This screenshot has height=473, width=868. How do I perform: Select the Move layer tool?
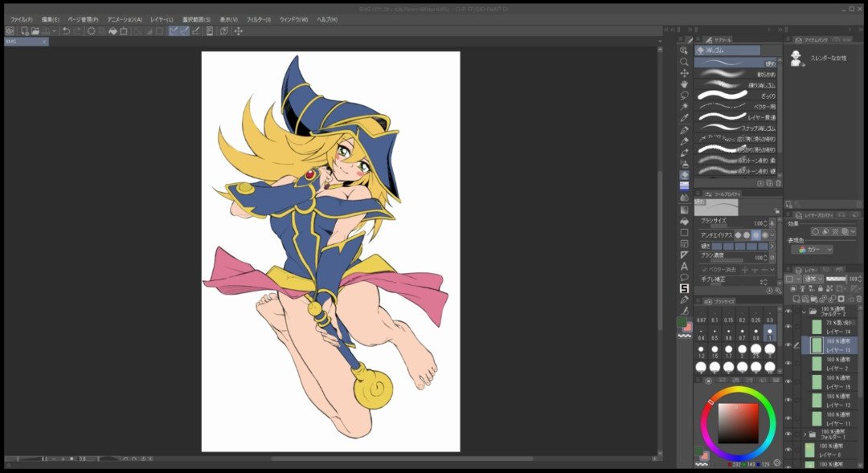point(684,73)
